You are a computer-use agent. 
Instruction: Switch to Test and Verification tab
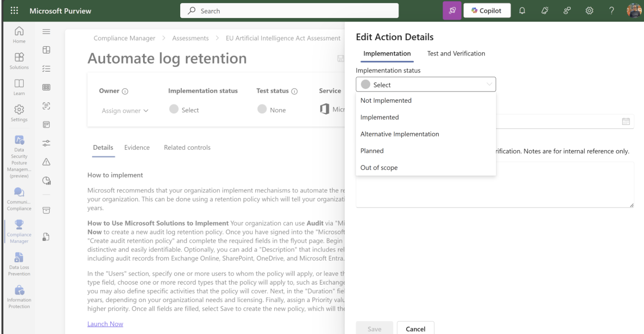click(456, 54)
